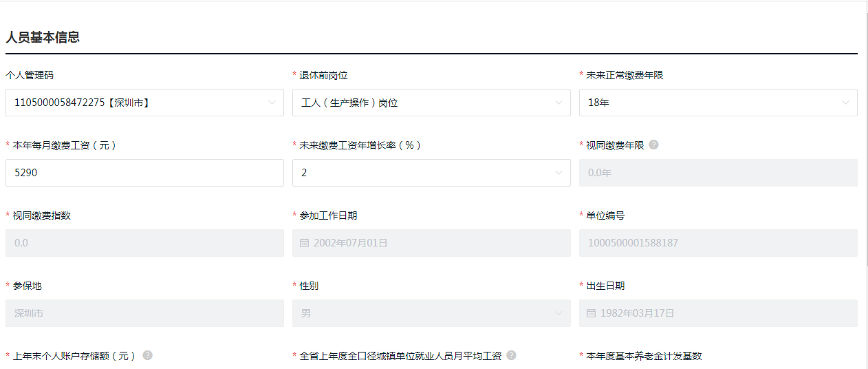Click the 人员基本信息 section heading
The width and height of the screenshot is (868, 369).
(x=43, y=37)
